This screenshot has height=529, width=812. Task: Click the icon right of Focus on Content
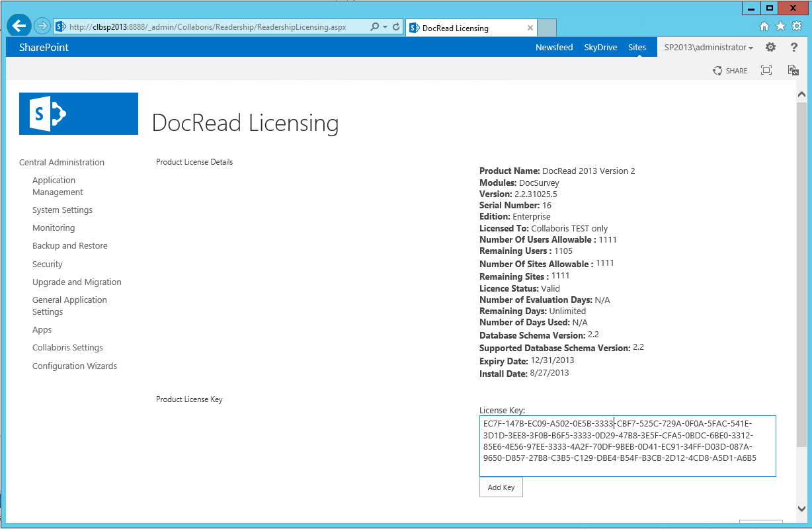[793, 71]
